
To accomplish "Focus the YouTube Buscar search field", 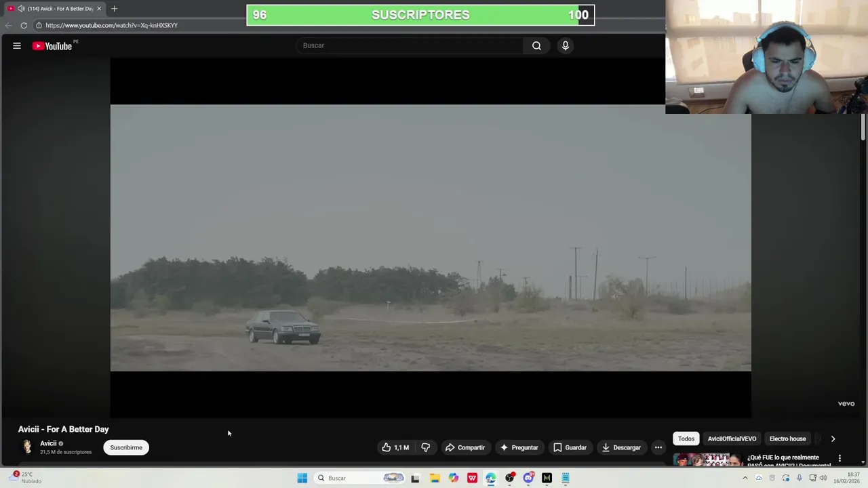I will coord(410,45).
